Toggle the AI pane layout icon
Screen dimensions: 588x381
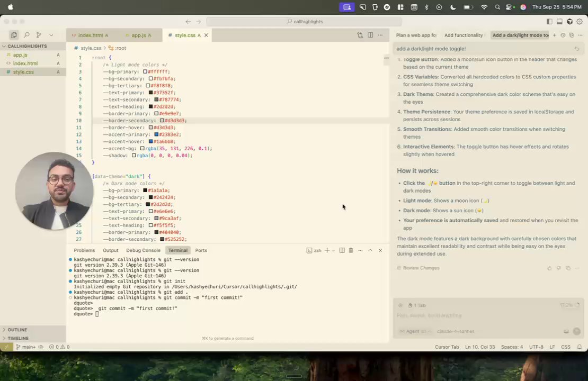click(569, 21)
